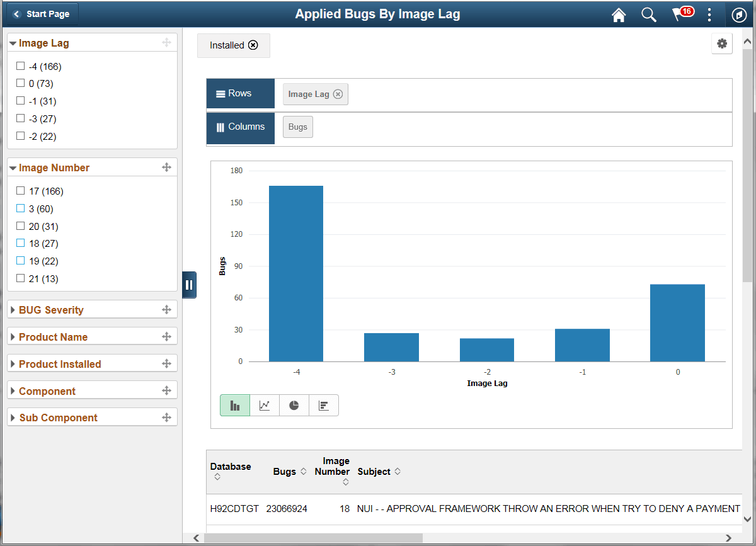Expand the Product Name facet
Image resolution: width=756 pixels, height=546 pixels.
pos(53,337)
